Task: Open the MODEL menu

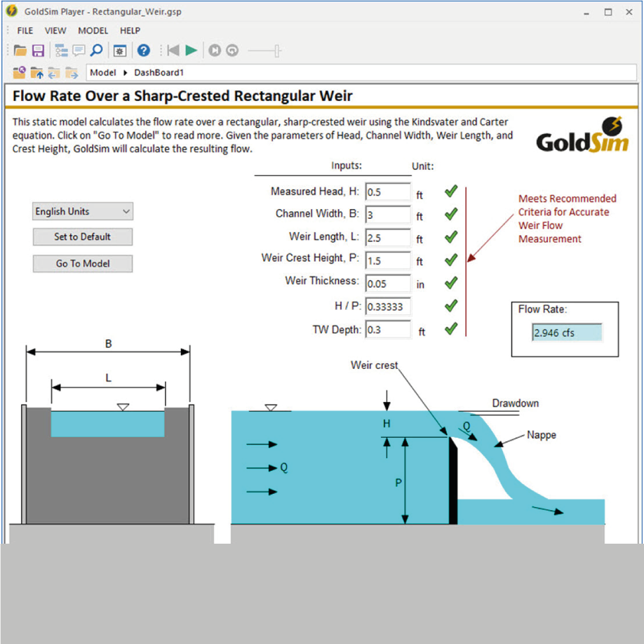Action: [x=93, y=31]
